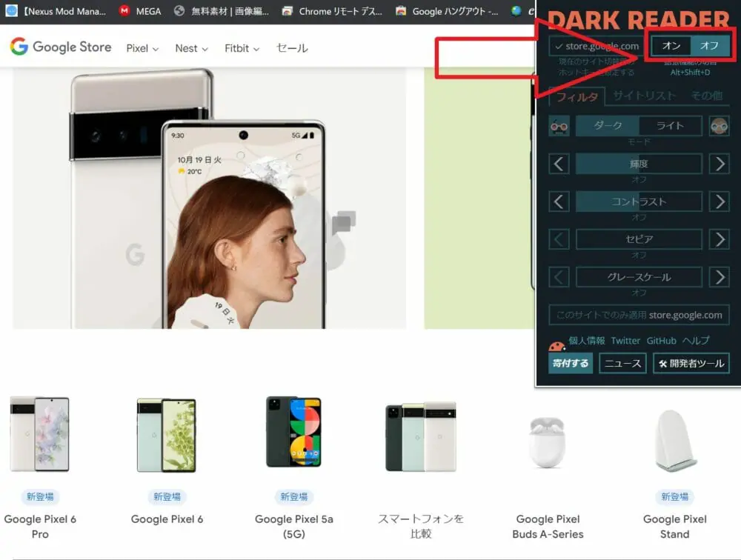The height and width of the screenshot is (560, 741).
Task: Click the dark mode glasses icon
Action: point(559,126)
